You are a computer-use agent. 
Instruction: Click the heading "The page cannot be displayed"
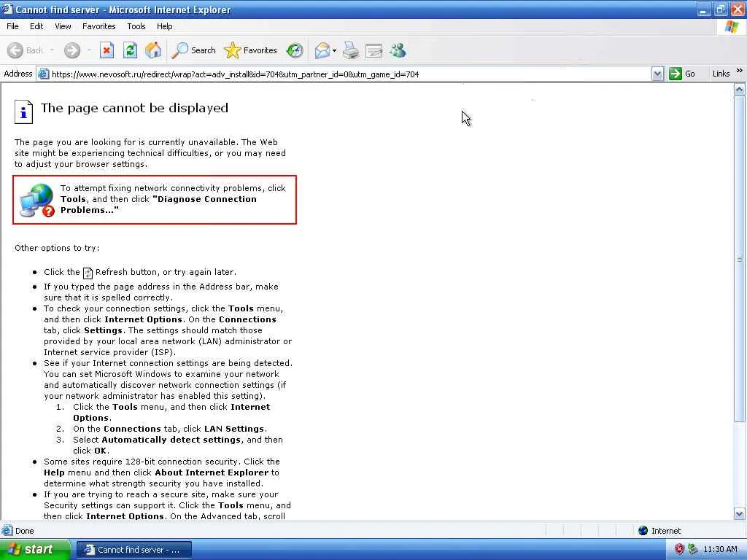(134, 108)
